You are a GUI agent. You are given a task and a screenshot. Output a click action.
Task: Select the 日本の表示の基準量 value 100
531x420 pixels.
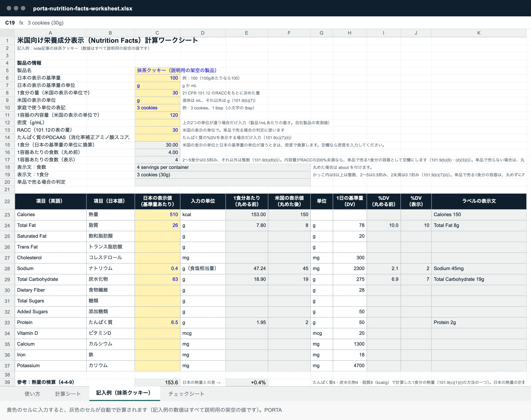coord(157,78)
